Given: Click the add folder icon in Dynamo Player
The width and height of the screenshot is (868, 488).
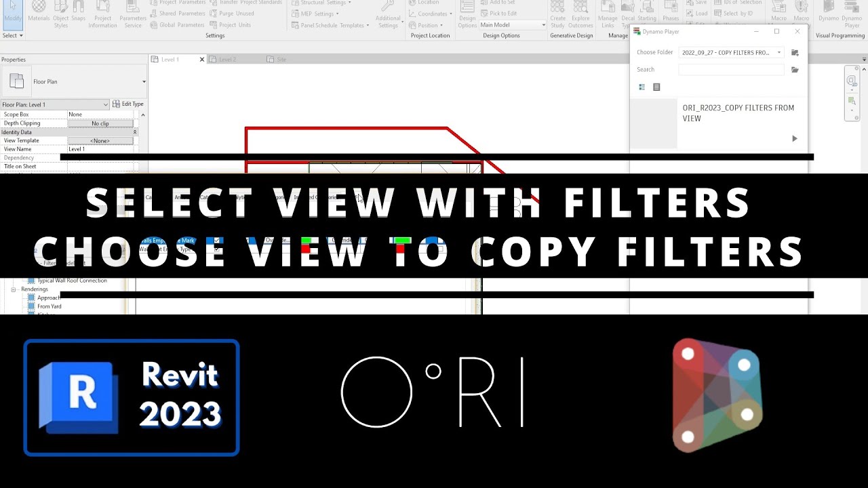Looking at the screenshot, I should click(x=795, y=52).
